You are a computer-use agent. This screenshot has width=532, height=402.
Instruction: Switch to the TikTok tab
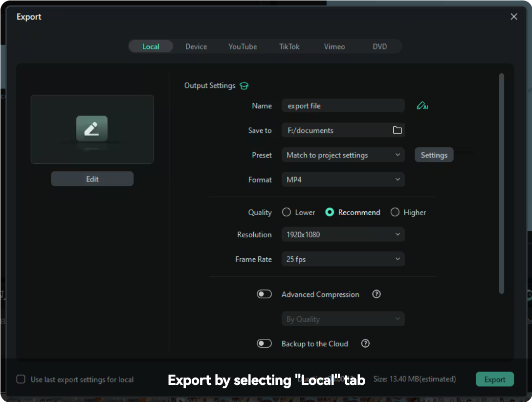pyautogui.click(x=289, y=46)
